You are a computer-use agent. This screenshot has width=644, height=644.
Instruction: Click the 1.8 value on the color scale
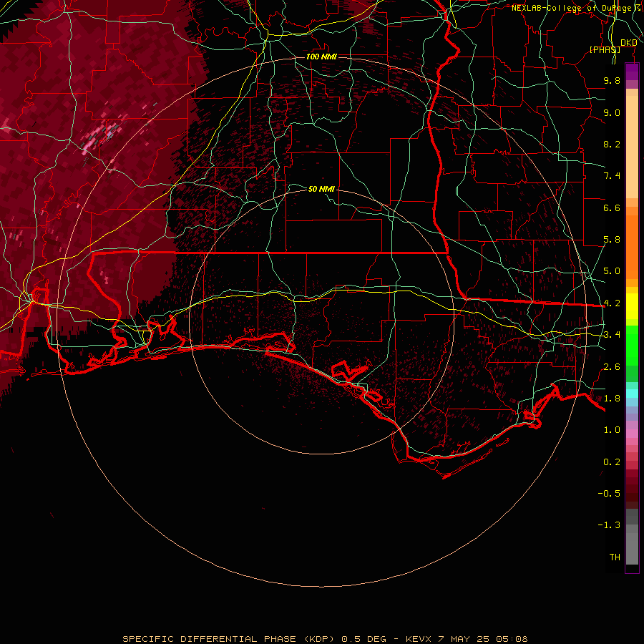[612, 399]
